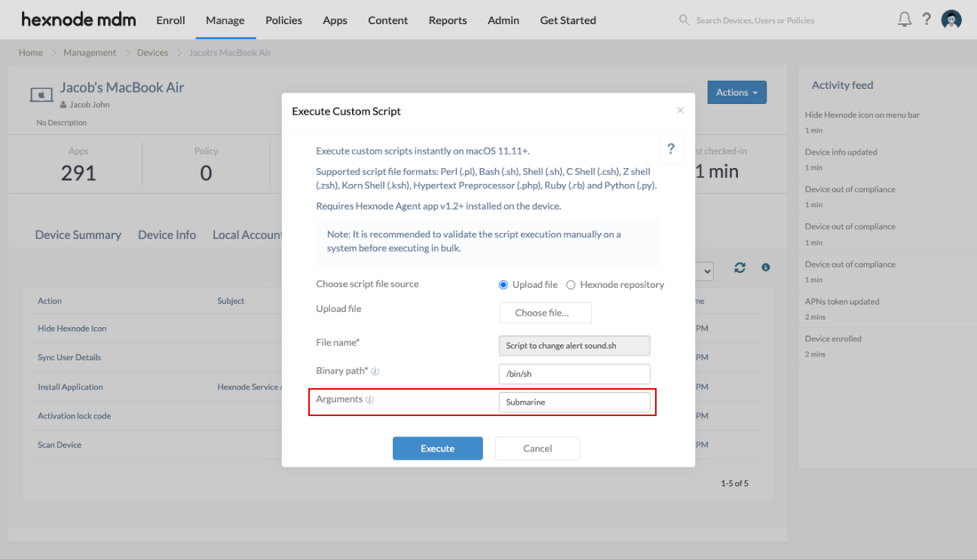977x560 pixels.
Task: Focus the File name field
Action: 574,346
